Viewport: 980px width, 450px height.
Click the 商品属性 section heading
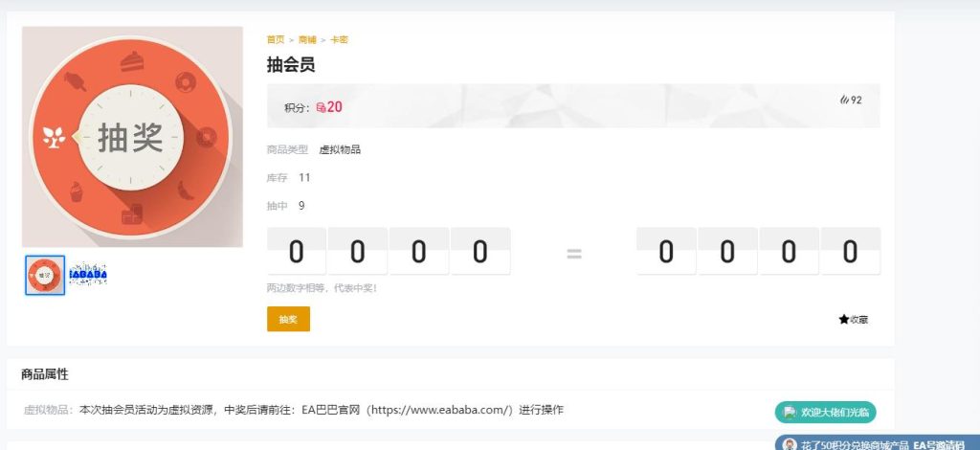coord(45,374)
